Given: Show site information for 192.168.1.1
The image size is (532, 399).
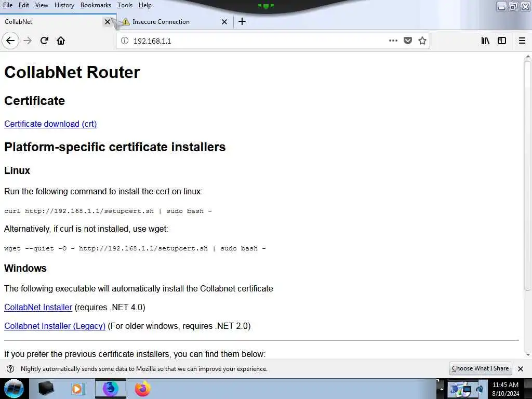Looking at the screenshot, I should point(125,41).
